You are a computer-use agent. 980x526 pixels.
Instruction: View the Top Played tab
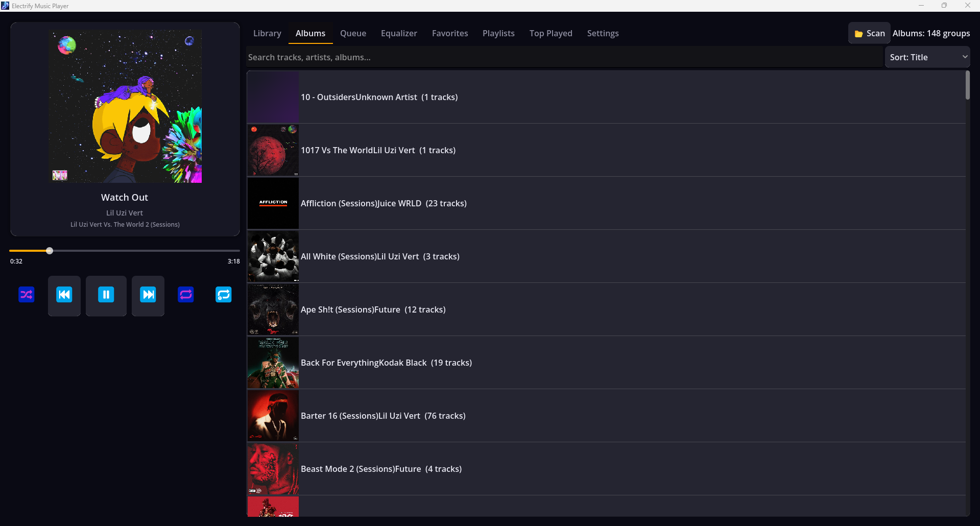551,33
